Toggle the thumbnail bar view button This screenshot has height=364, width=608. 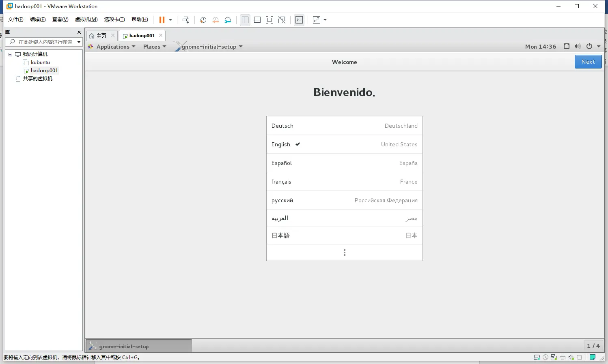257,20
